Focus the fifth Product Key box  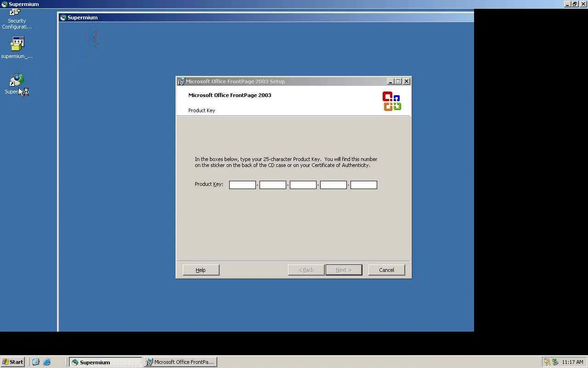pyautogui.click(x=364, y=185)
